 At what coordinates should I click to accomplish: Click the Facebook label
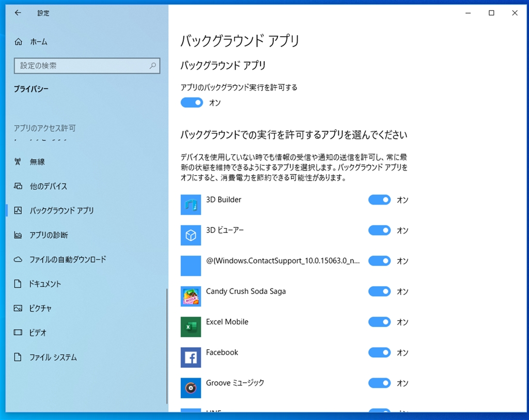coord(222,352)
